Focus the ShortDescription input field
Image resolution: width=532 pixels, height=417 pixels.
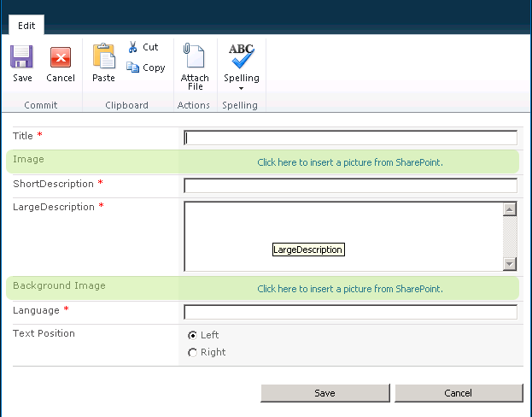[350, 185]
